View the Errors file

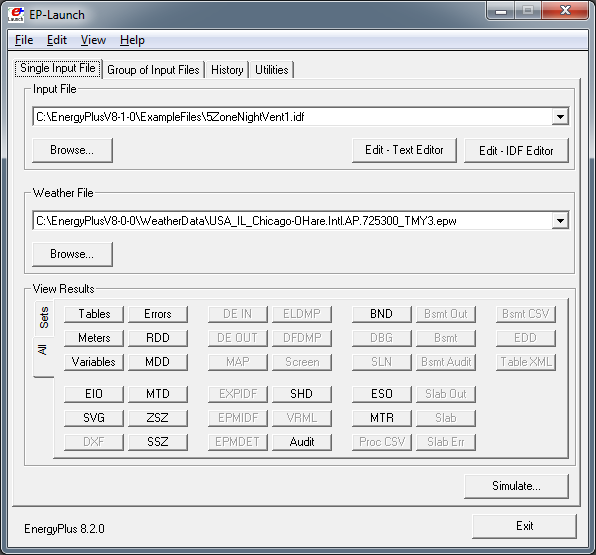coord(158,314)
